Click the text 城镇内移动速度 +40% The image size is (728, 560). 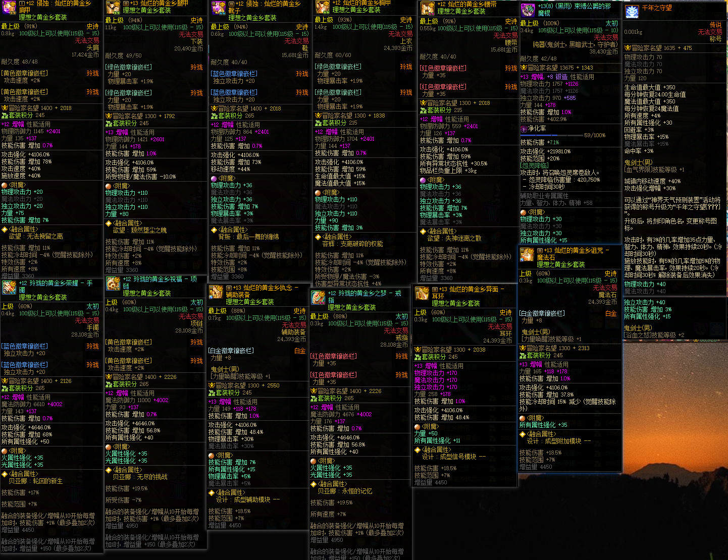point(652,181)
